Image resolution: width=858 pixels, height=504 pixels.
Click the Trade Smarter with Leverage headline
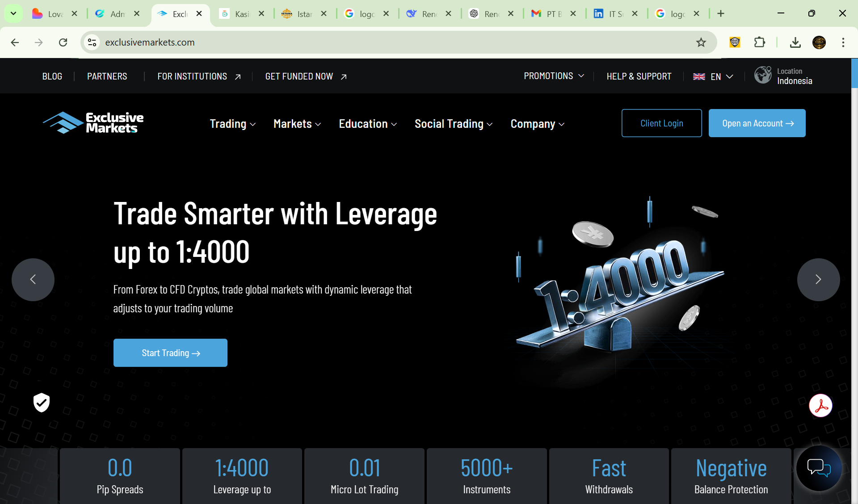(x=275, y=233)
